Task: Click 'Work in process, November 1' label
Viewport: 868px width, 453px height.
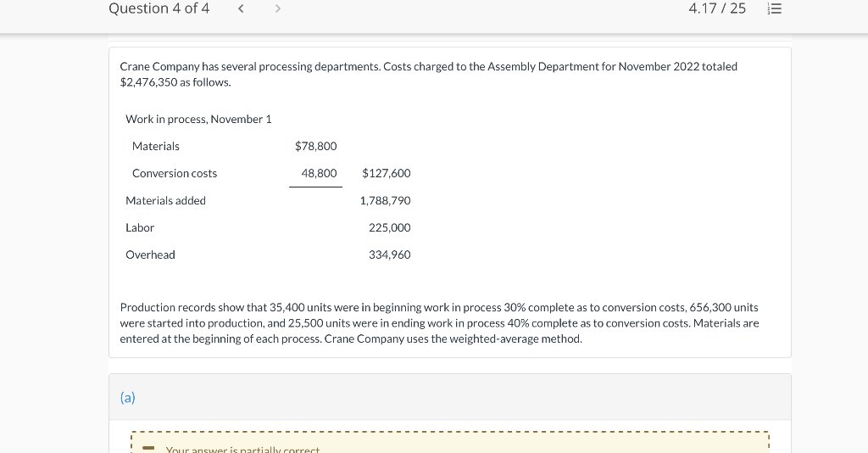Action: tap(198, 119)
